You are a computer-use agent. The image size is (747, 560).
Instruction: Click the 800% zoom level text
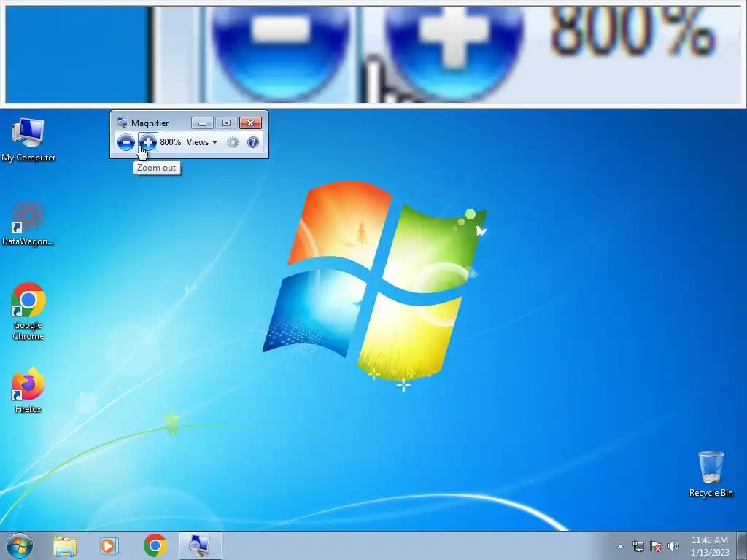[170, 142]
